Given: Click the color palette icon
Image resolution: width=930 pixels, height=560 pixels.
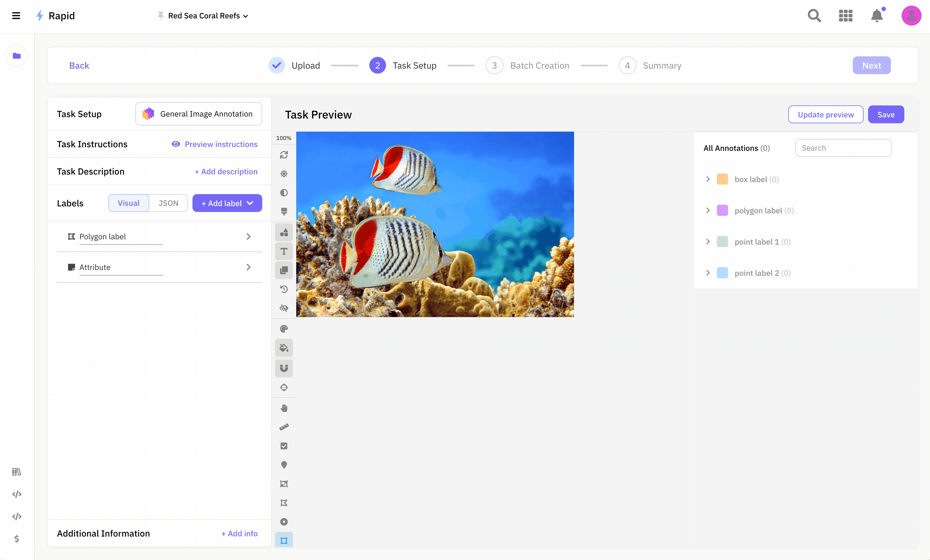Looking at the screenshot, I should (284, 329).
